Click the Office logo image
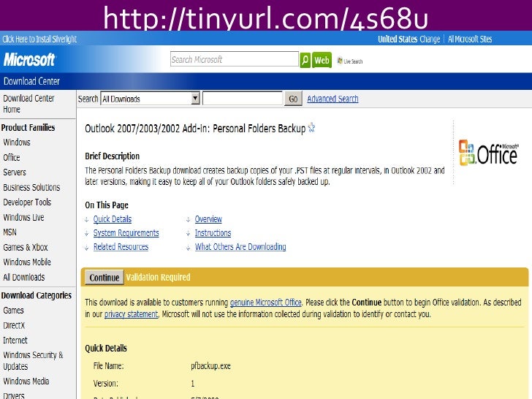This screenshot has width=532, height=399. [489, 153]
